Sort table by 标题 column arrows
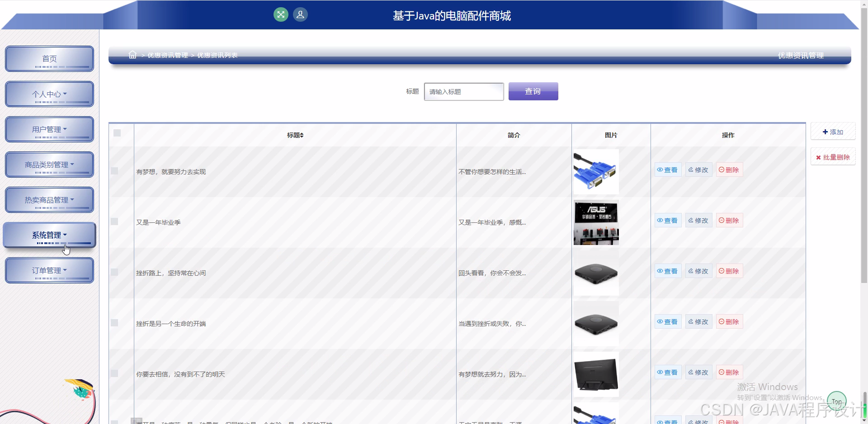 302,135
